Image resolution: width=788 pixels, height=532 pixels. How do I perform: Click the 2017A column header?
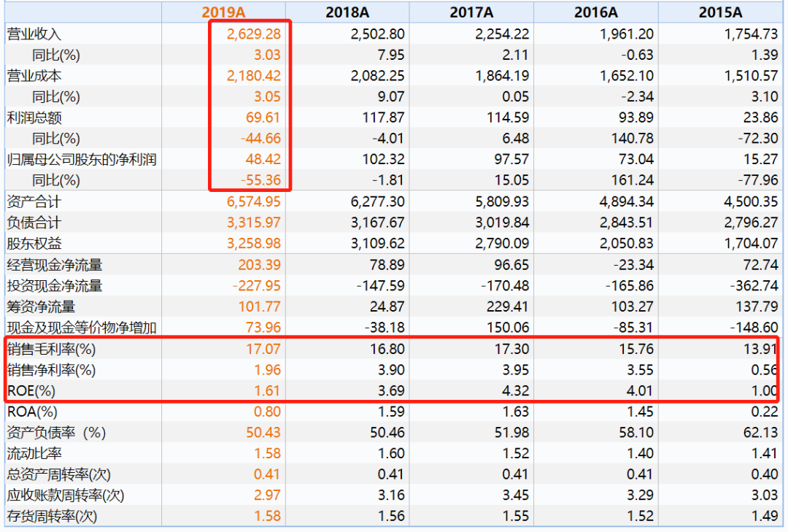471,12
